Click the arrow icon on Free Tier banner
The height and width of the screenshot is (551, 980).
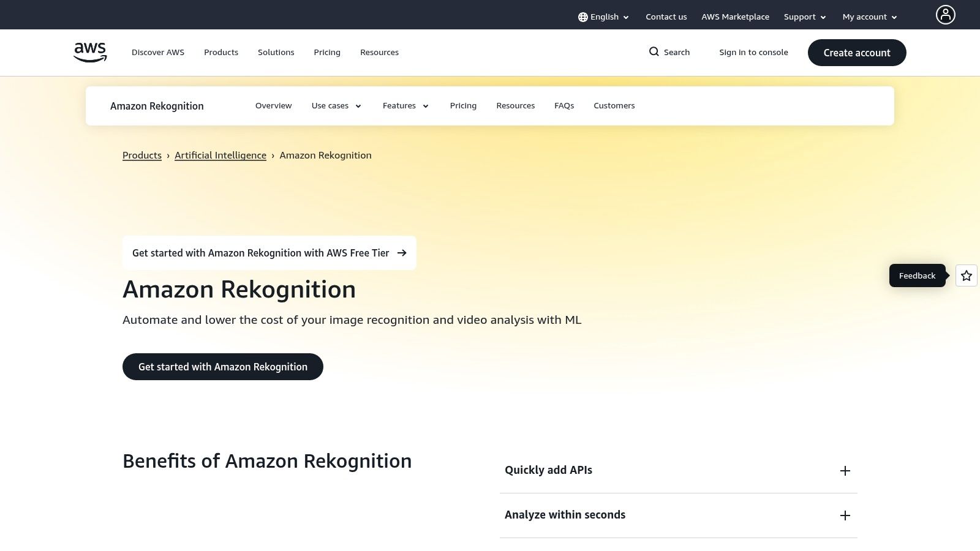point(402,253)
